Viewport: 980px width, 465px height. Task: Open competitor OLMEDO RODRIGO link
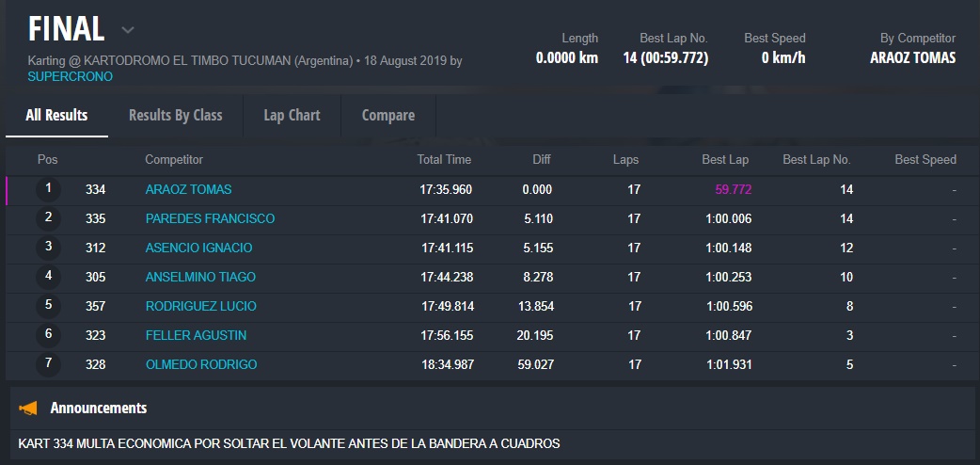(201, 364)
